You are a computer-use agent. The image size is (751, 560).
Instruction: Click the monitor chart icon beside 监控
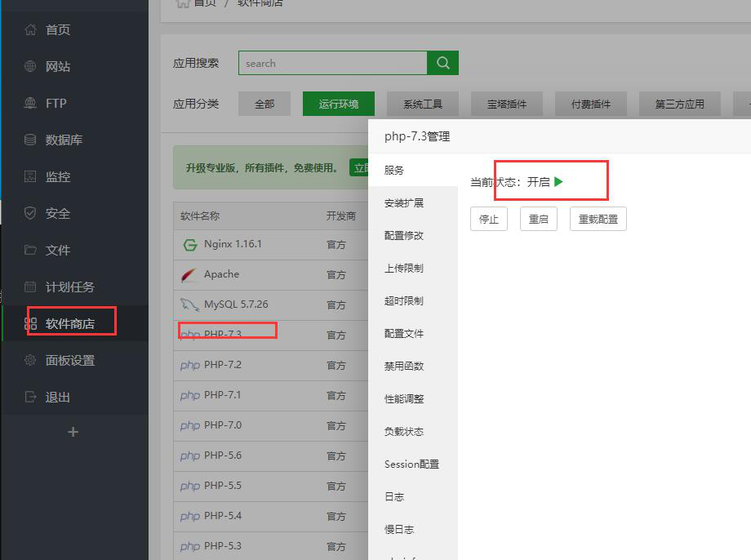click(x=30, y=176)
